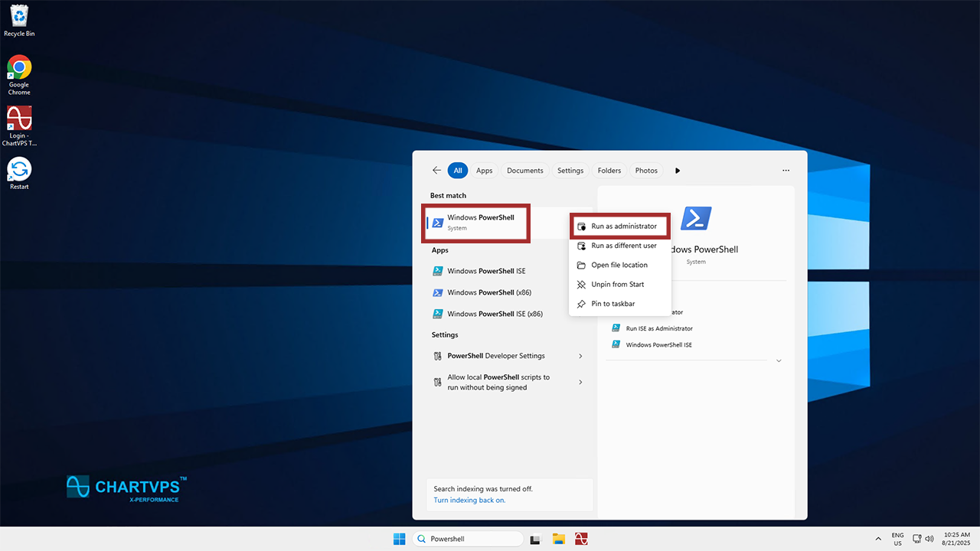The height and width of the screenshot is (551, 980).
Task: Select Run as administrator from context menu
Action: [623, 227]
